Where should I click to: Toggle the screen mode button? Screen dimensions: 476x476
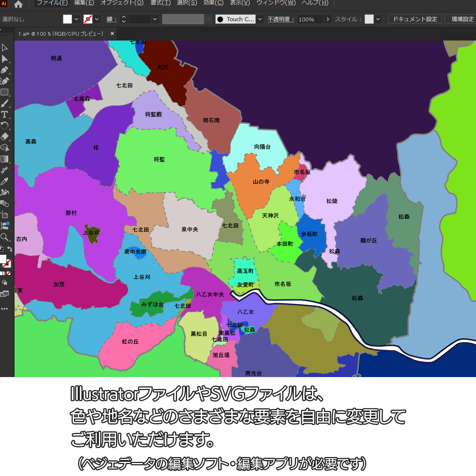4,294
